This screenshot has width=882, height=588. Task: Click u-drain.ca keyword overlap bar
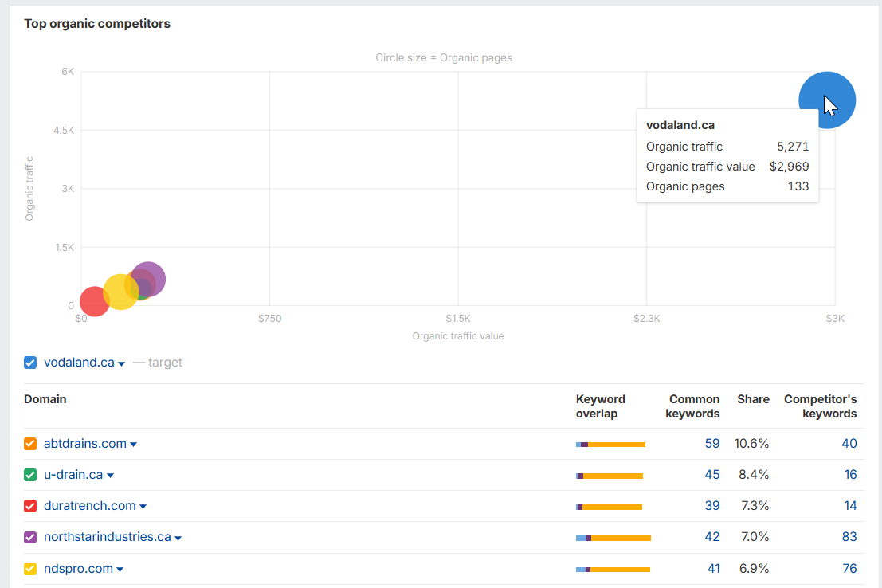coord(610,476)
